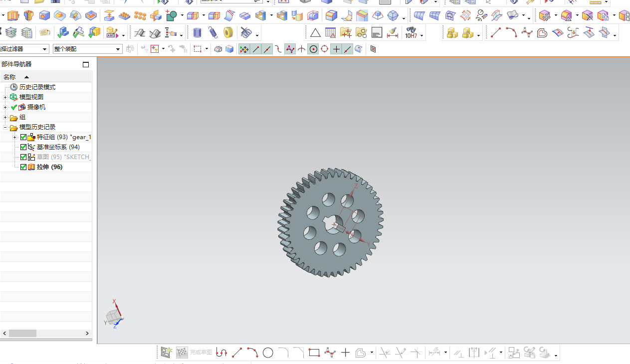Click the 10H7 tolerance binoculars icon

pyautogui.click(x=411, y=33)
